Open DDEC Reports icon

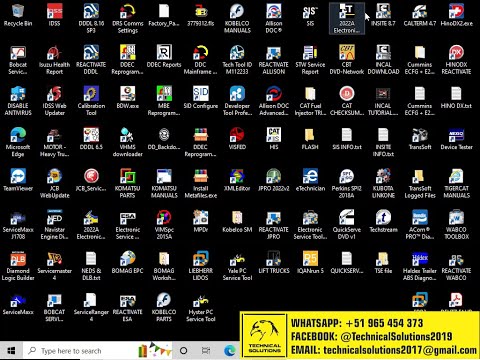[x=164, y=57]
